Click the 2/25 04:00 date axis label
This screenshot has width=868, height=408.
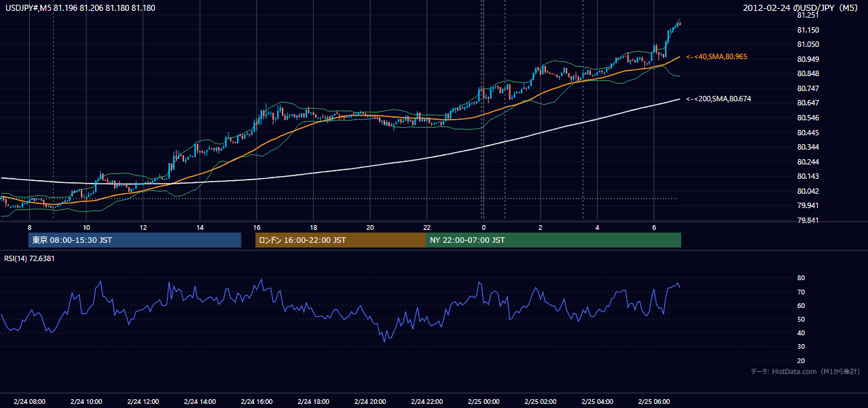(x=597, y=402)
